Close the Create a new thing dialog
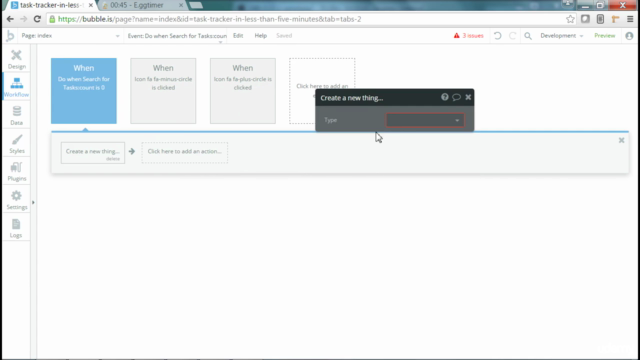This screenshot has width=640, height=360. tap(468, 97)
